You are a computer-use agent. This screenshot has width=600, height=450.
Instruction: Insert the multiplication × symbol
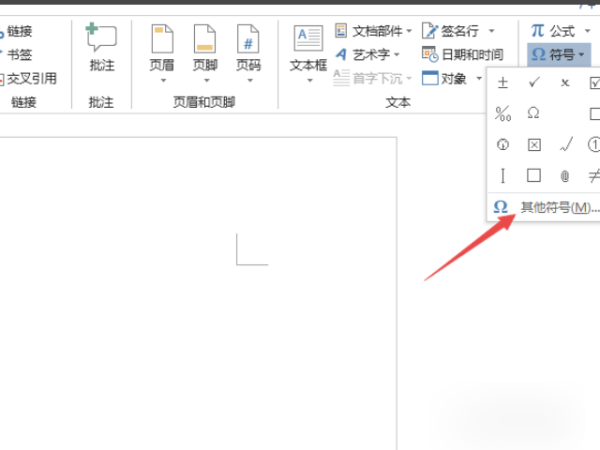[x=565, y=83]
